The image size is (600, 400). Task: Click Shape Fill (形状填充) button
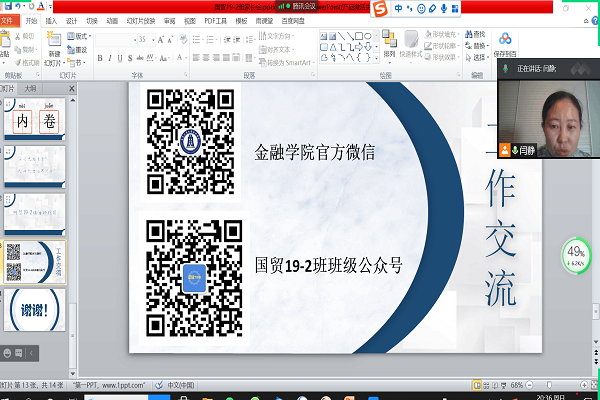[441, 34]
